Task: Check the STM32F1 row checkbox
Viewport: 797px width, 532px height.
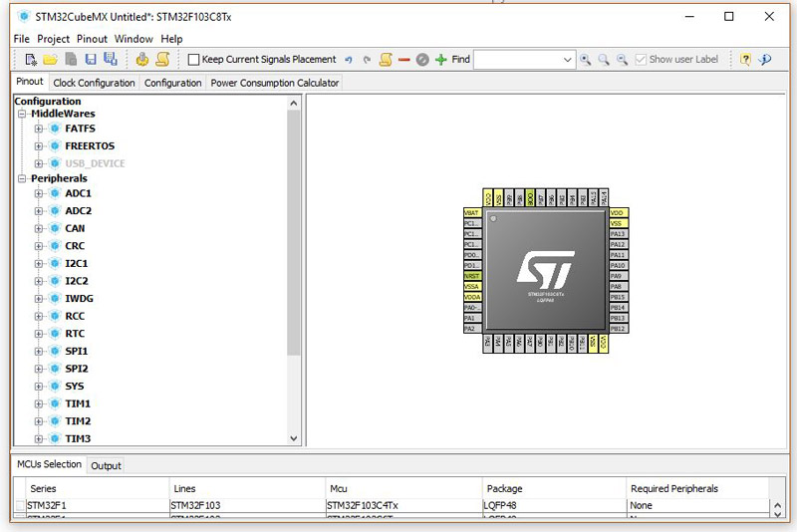Action: tap(20, 506)
